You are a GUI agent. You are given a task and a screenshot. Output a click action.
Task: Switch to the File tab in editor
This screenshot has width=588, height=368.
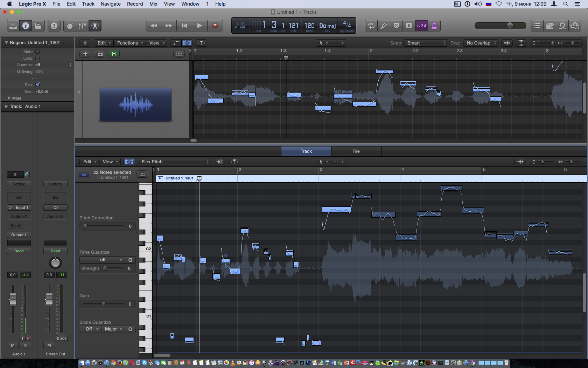[356, 151]
